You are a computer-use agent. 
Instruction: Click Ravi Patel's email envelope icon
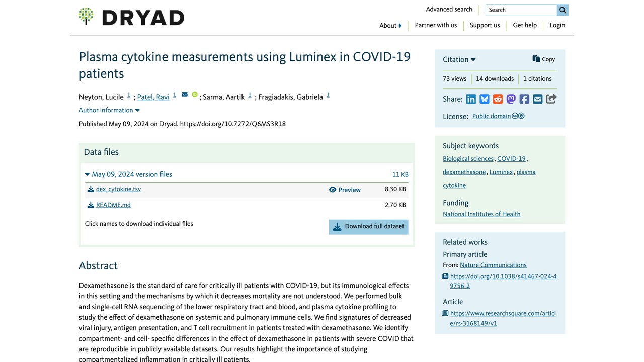(185, 94)
